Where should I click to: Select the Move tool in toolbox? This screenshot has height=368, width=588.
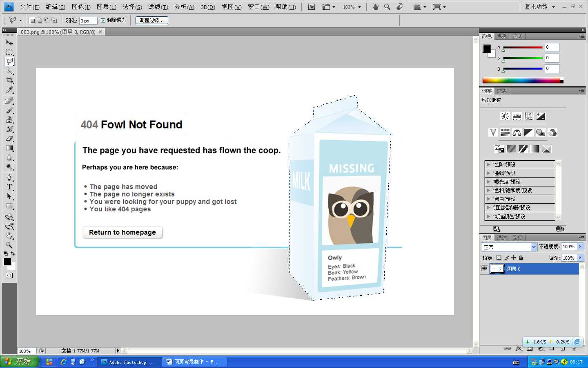[x=9, y=43]
